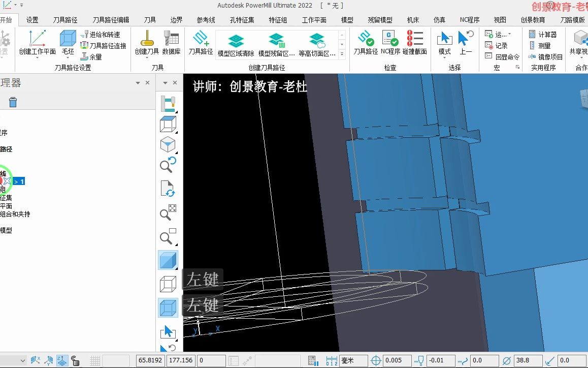The height and width of the screenshot is (368, 588).
Task: Open the quick access toolbar dropdown
Action: pos(21,5)
